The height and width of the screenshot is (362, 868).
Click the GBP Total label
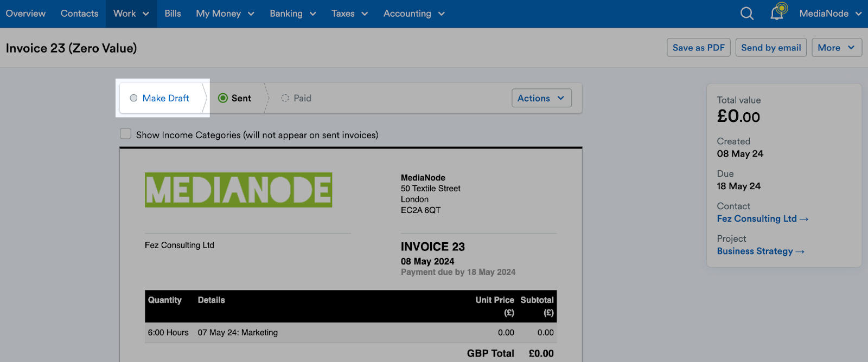click(x=490, y=353)
